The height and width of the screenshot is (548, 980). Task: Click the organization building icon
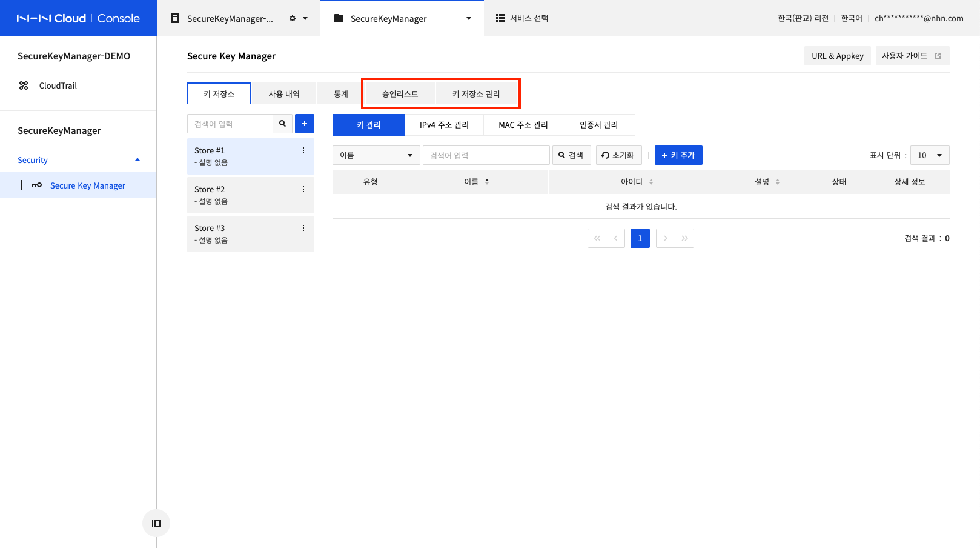tap(175, 18)
